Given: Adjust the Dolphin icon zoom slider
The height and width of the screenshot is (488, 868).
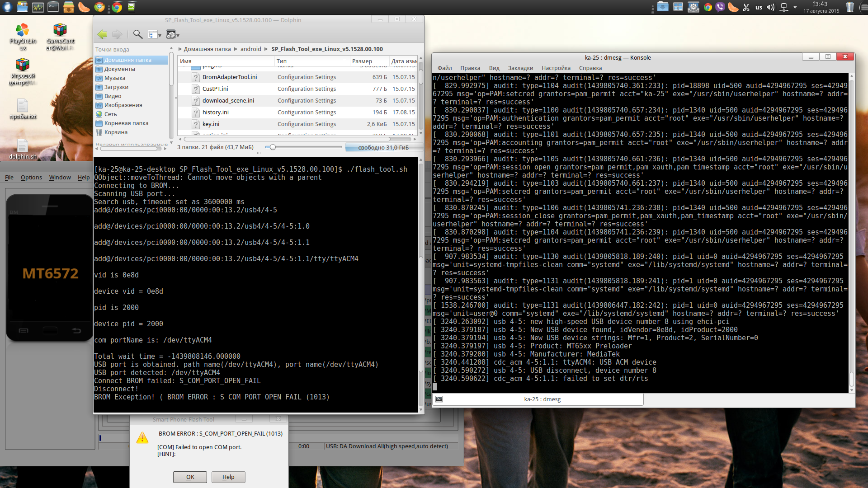Looking at the screenshot, I should 273,147.
